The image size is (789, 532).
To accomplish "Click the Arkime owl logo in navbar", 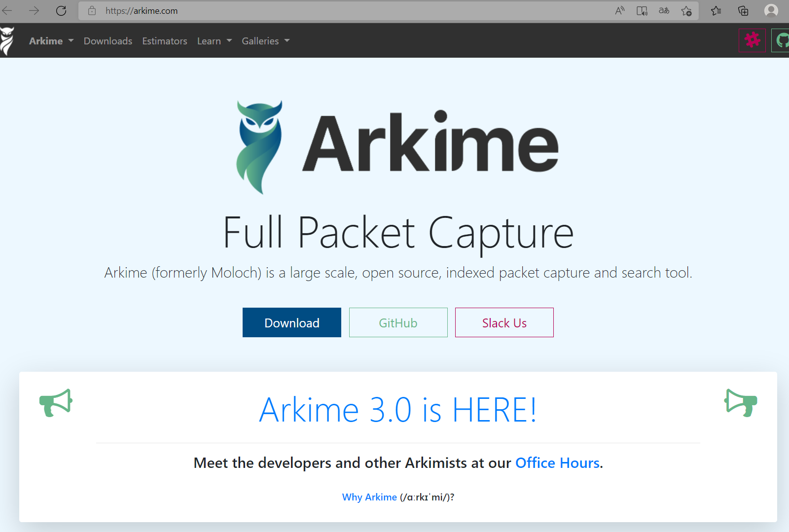I will point(7,41).
